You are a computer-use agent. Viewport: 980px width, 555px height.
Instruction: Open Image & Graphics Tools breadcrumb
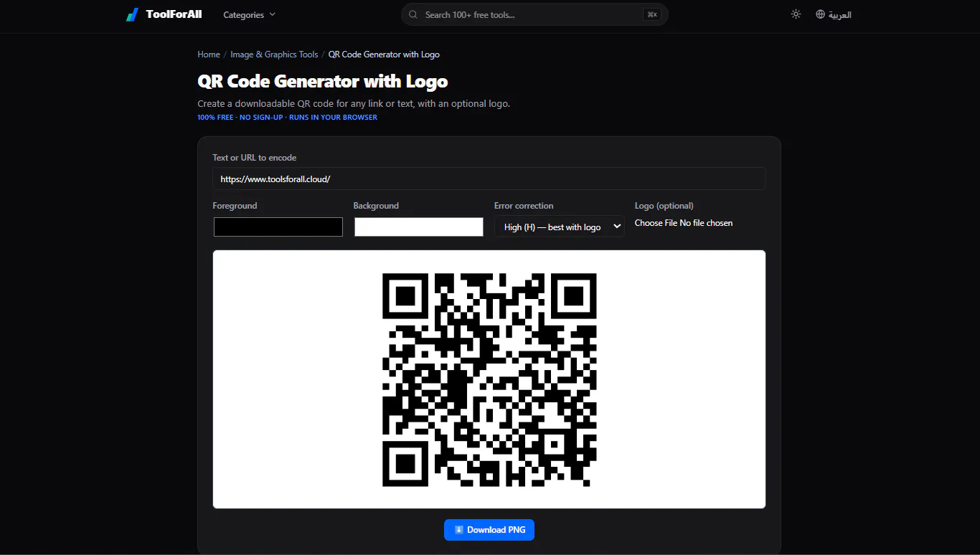[274, 54]
